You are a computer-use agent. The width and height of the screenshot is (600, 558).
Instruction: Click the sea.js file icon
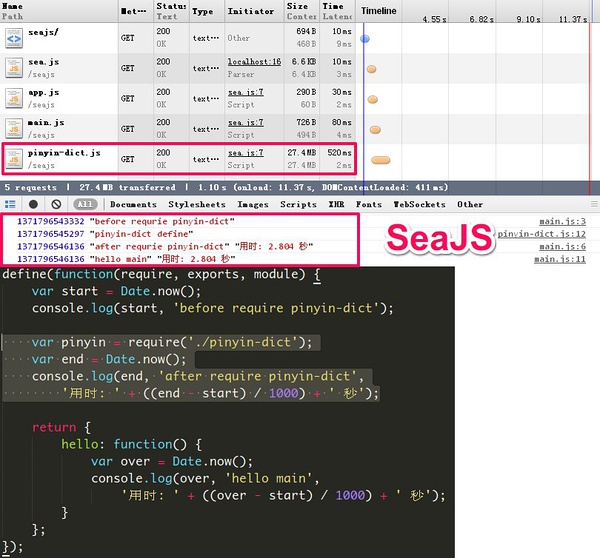tap(14, 68)
